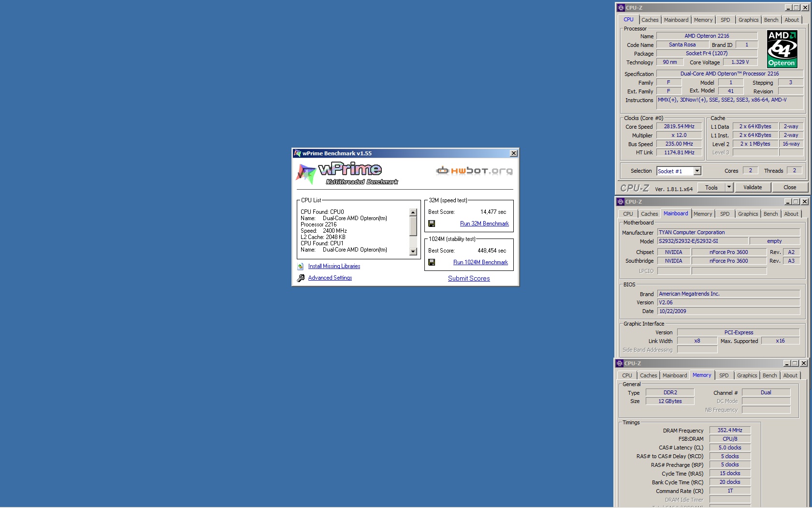Image resolution: width=812 pixels, height=508 pixels.
Task: Select Caches tab in Memory CPU-Z window
Action: tap(649, 375)
